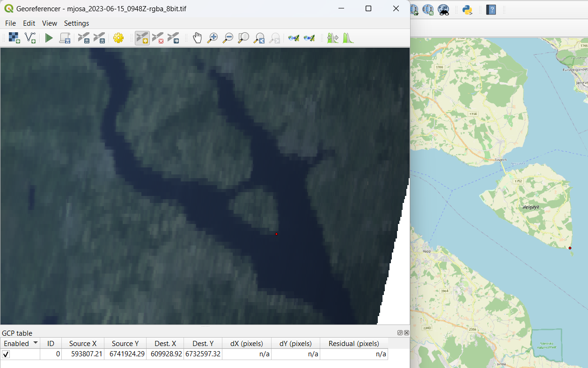Screen dimensions: 588x368
Task: Click the Zoom In magnifier
Action: coord(213,38)
